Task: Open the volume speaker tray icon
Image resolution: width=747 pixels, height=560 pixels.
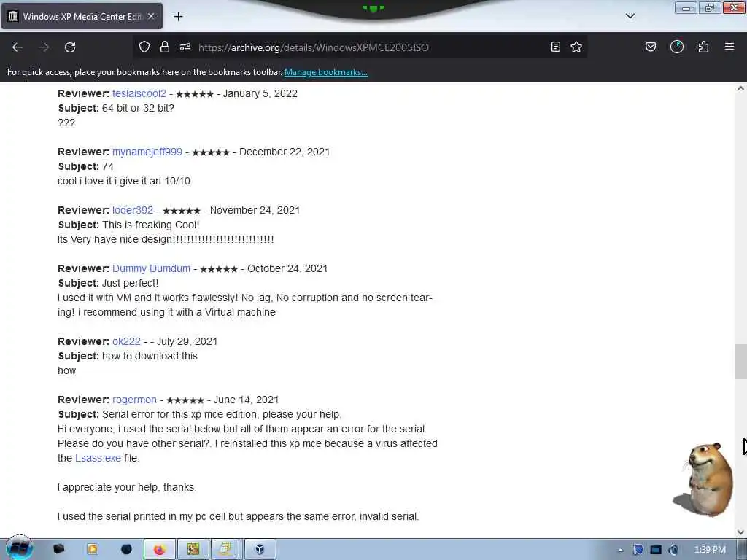Action: [x=673, y=550]
